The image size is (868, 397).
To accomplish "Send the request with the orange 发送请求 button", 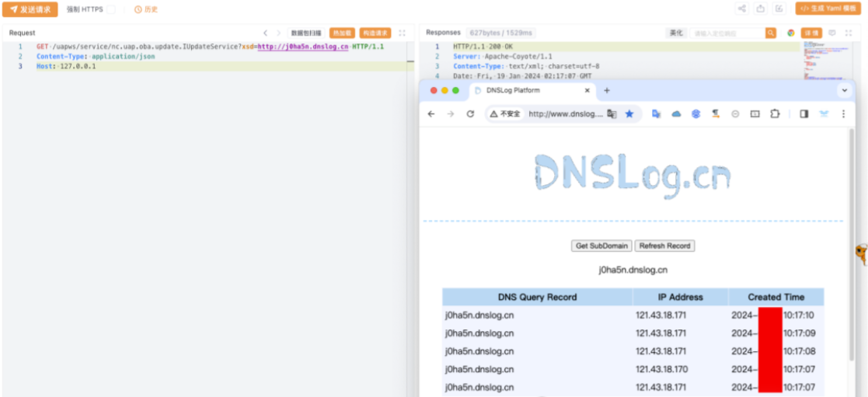I will click(x=30, y=9).
